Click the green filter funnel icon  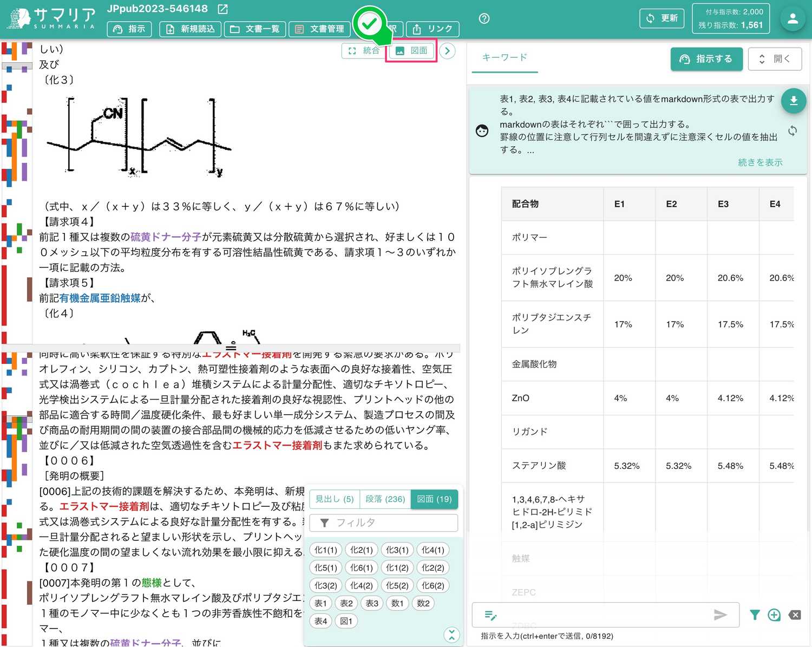pyautogui.click(x=755, y=615)
